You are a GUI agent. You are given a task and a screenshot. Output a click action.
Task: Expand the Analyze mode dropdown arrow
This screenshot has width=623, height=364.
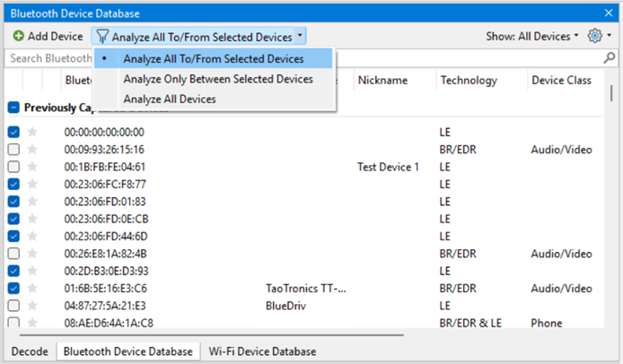coord(300,36)
